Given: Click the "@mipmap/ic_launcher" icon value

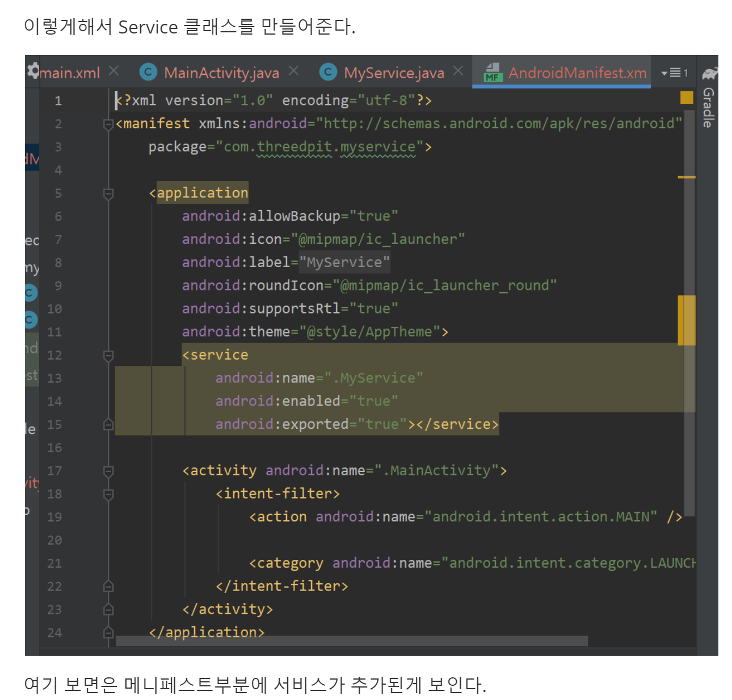Looking at the screenshot, I should (378, 239).
